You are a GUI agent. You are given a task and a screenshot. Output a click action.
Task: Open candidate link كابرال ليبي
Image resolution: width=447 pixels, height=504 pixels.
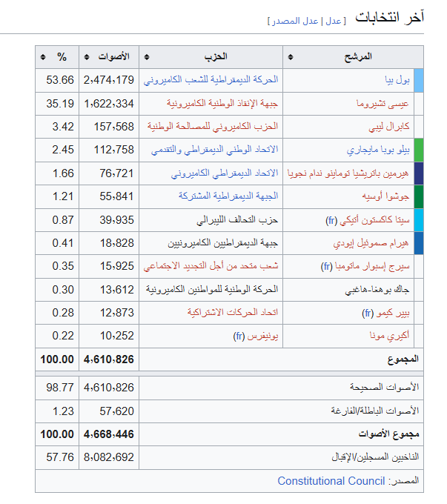(388, 126)
